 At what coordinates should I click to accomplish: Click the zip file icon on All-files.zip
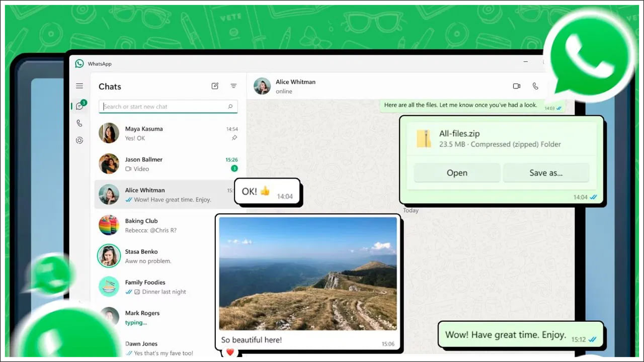[424, 138]
